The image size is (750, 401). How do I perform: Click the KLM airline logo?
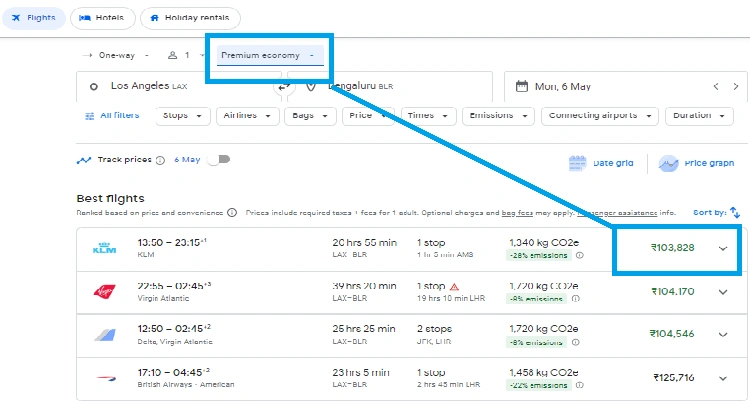coord(104,249)
